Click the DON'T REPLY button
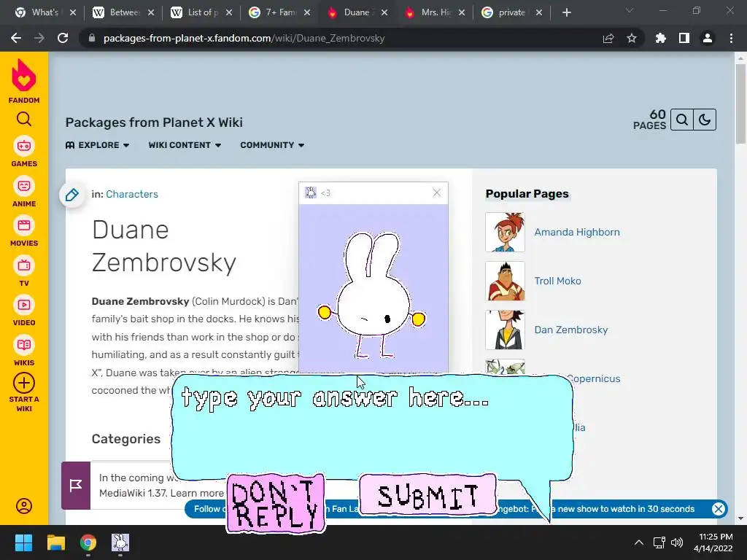The image size is (747, 560). pyautogui.click(x=275, y=503)
